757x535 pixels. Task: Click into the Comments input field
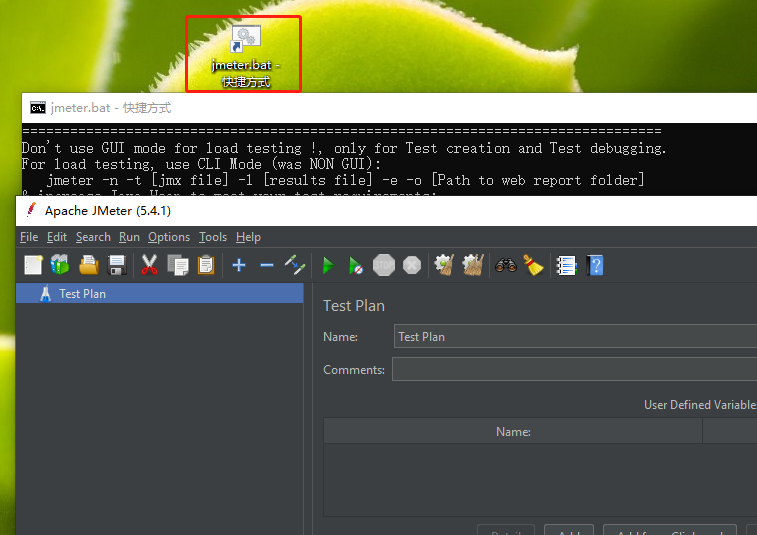575,369
